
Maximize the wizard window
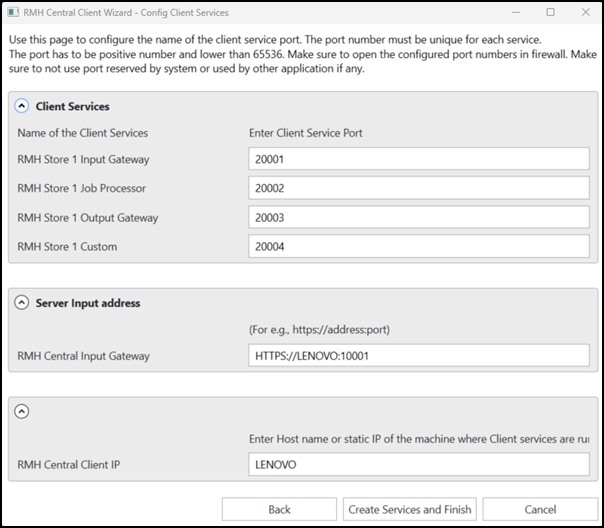(x=550, y=12)
